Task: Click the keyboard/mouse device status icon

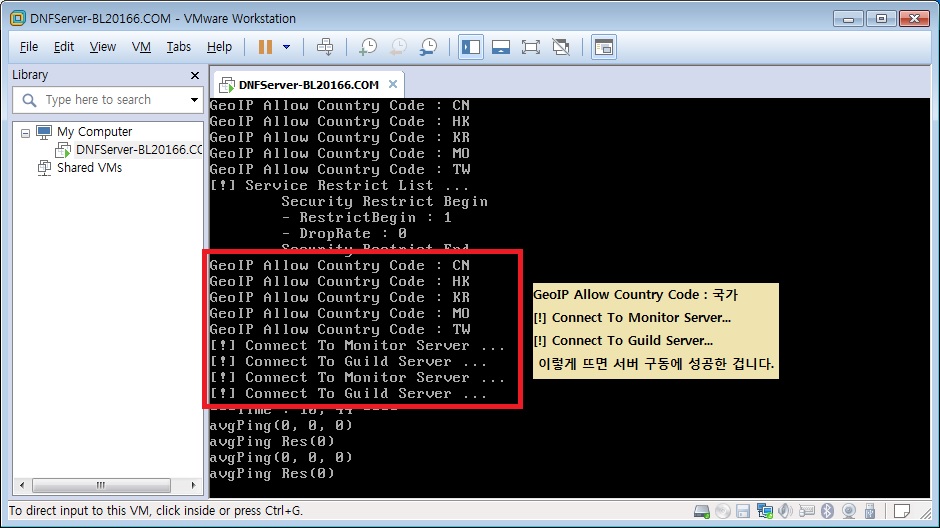Action: point(807,511)
